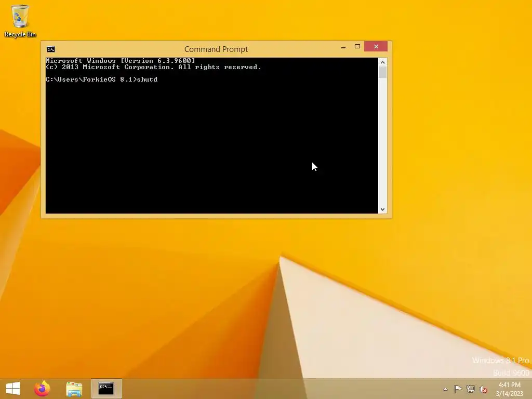
Task: Maximize the Command Prompt window
Action: pyautogui.click(x=357, y=46)
